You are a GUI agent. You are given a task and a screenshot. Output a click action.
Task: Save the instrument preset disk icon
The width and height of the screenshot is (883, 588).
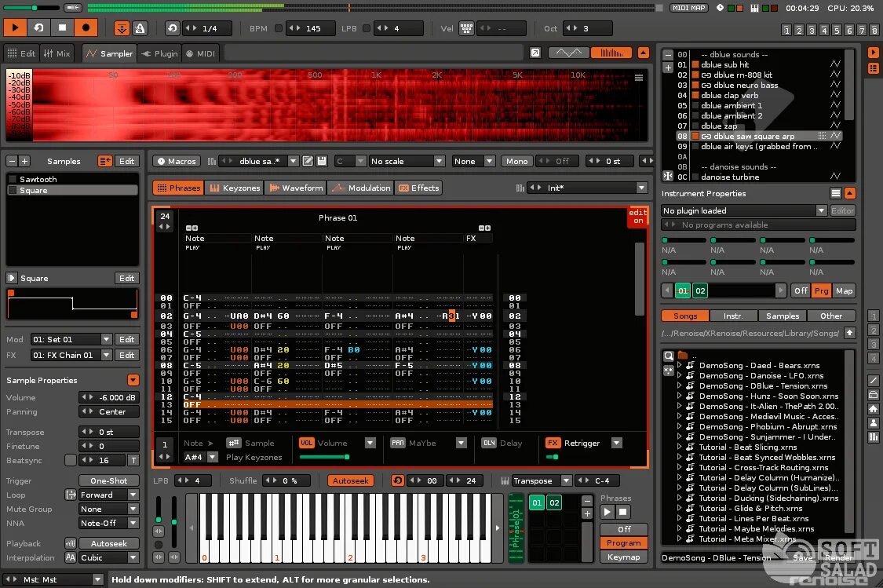(x=322, y=161)
